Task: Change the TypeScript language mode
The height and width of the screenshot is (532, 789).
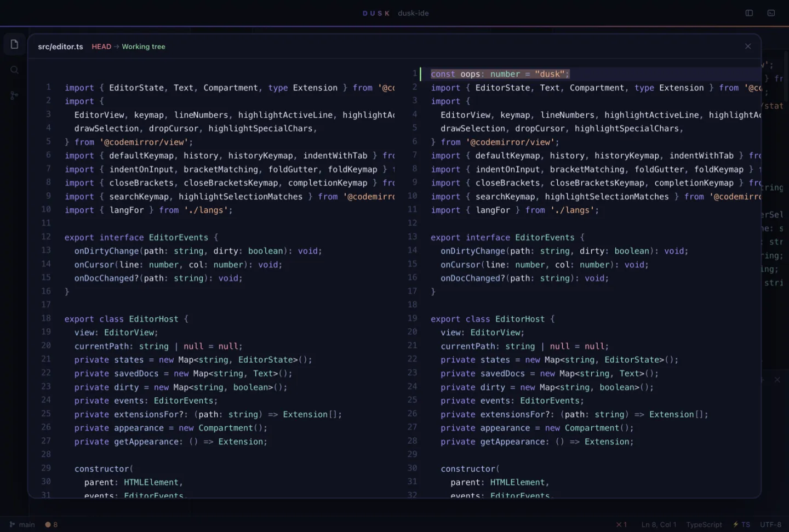Action: [x=704, y=524]
